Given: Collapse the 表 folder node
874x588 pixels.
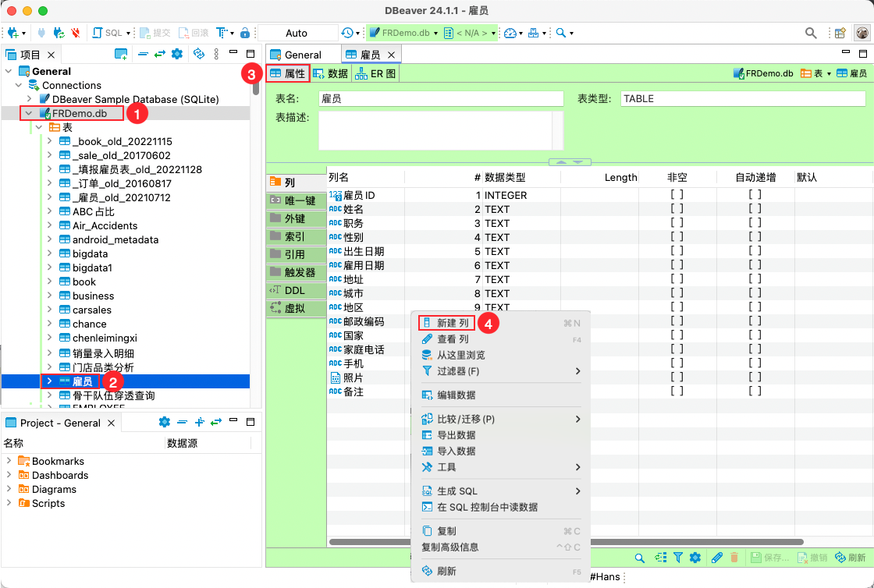Looking at the screenshot, I should tap(38, 127).
